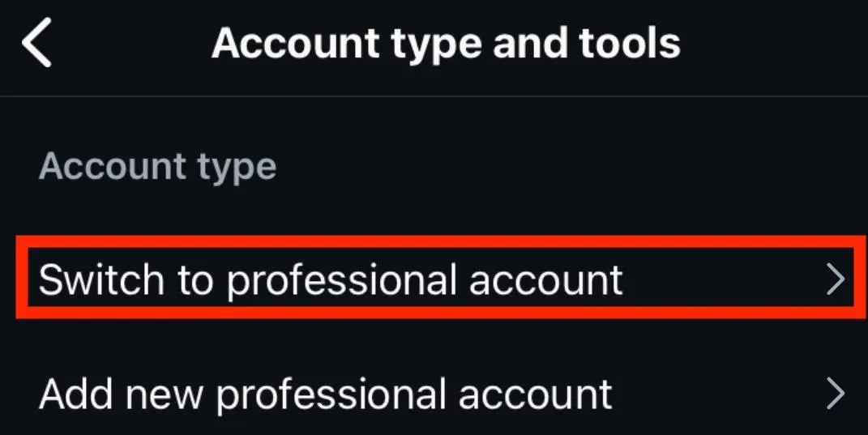Go back using the left arrow icon
Screen dimensions: 868x435
[x=36, y=42]
